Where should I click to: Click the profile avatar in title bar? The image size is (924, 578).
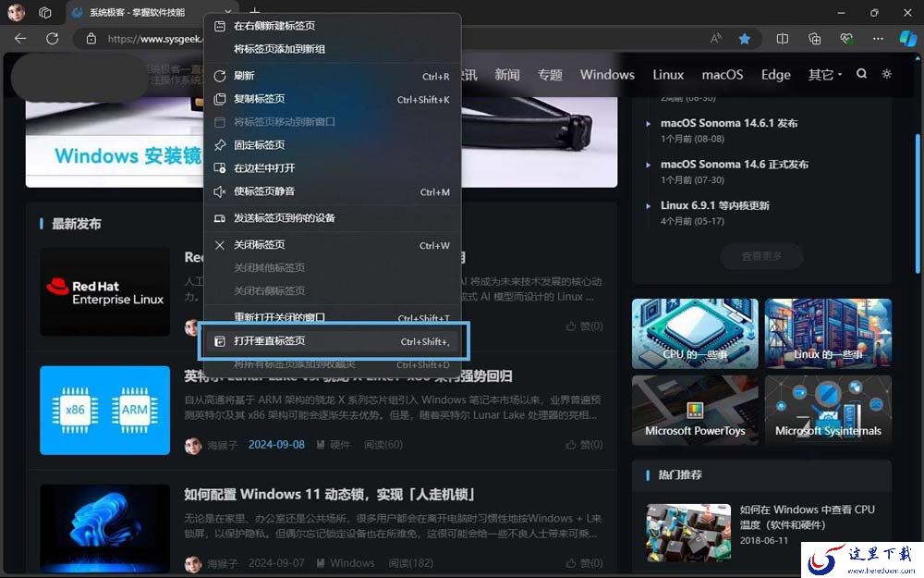(17, 12)
